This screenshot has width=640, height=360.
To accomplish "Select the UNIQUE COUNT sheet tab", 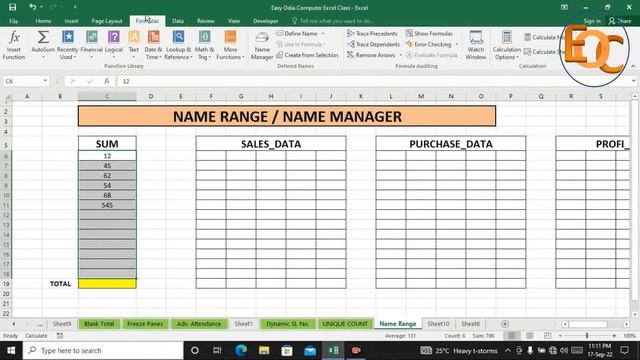I will 345,324.
